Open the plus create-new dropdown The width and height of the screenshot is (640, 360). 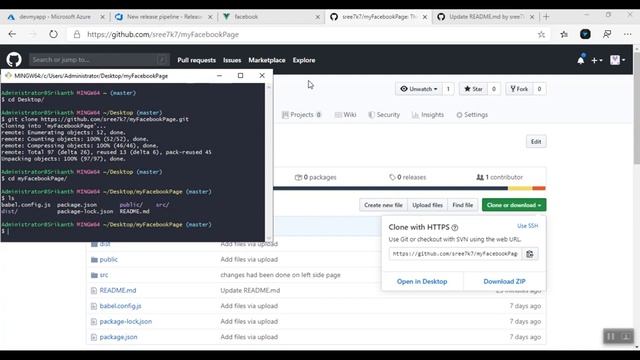(x=596, y=60)
